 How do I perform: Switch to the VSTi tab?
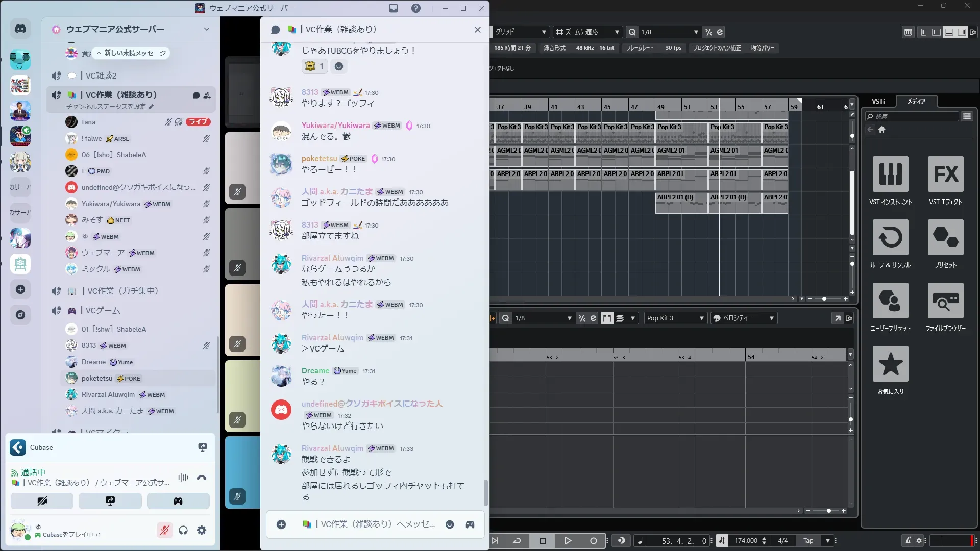878,102
